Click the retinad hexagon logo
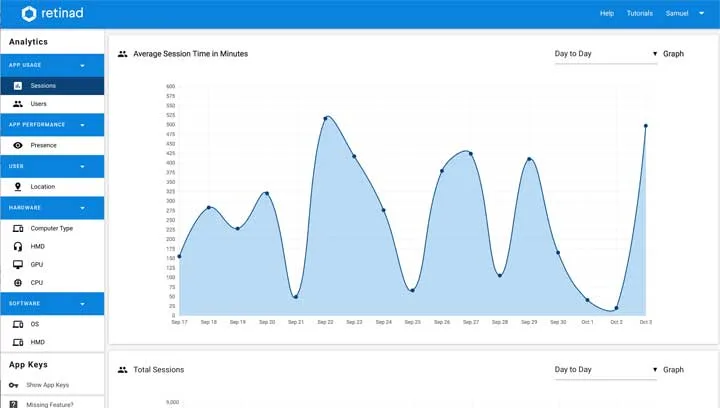The height and width of the screenshot is (408, 720). [x=29, y=14]
